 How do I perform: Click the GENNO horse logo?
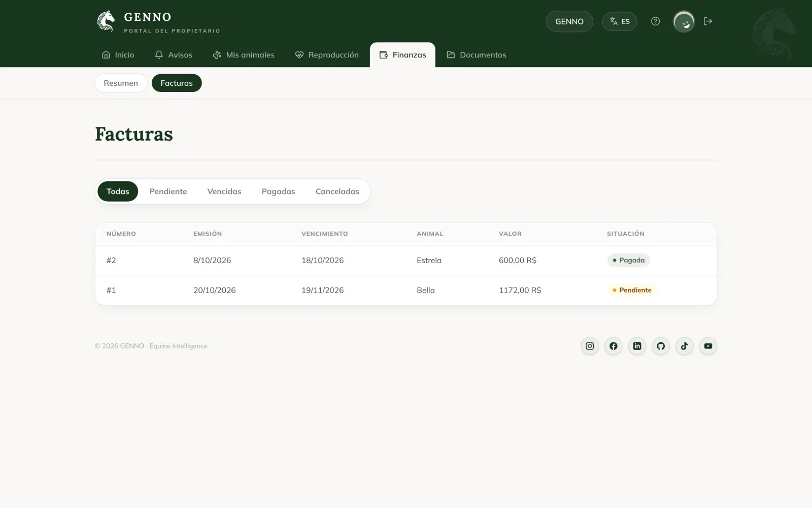coord(106,21)
